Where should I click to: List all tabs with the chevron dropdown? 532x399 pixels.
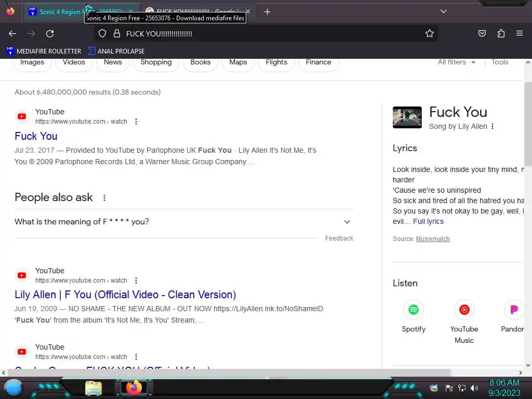[444, 11]
